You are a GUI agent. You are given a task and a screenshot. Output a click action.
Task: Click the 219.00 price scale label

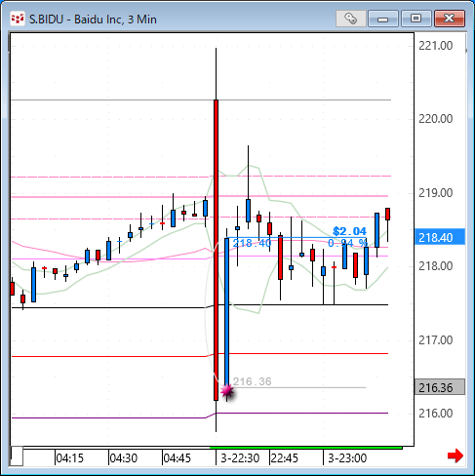click(x=436, y=193)
